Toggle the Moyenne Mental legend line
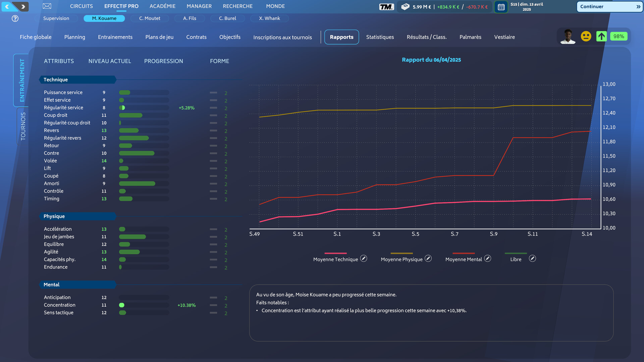The height and width of the screenshot is (362, 644). (464, 254)
